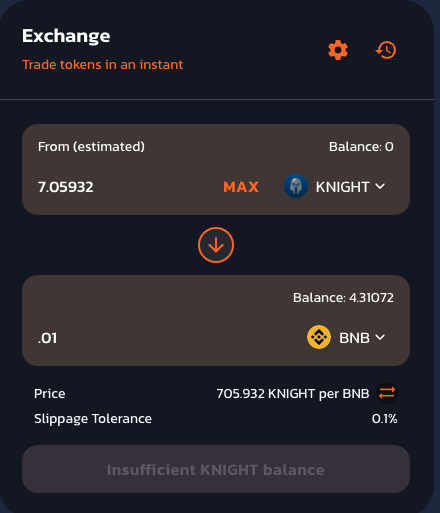Click the BNB coin logo
440x513 pixels.
tap(319, 337)
